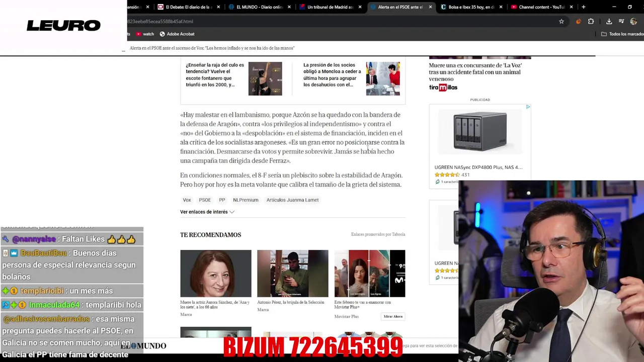This screenshot has width=644, height=362.
Task: Open the watch bookmark
Action: pyautogui.click(x=145, y=34)
